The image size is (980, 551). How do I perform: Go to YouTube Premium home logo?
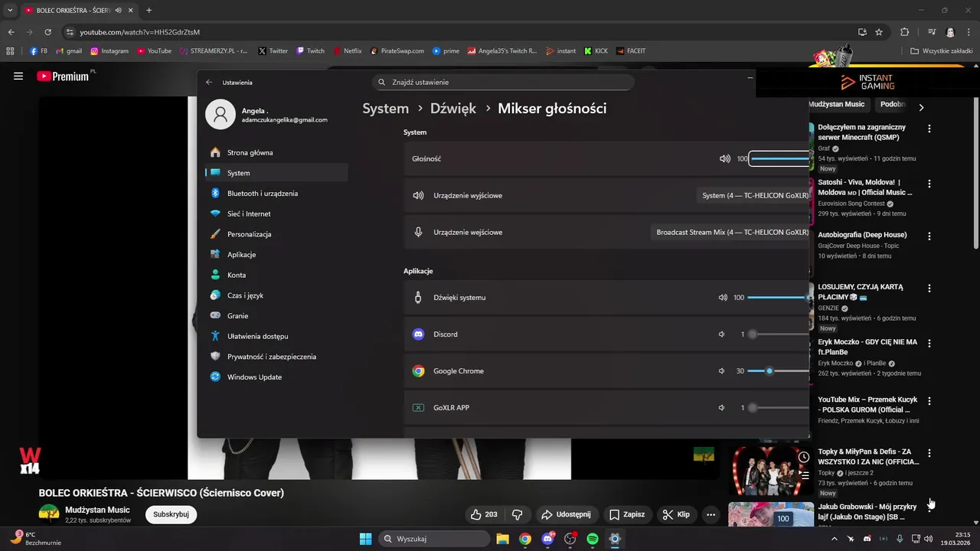click(x=63, y=77)
